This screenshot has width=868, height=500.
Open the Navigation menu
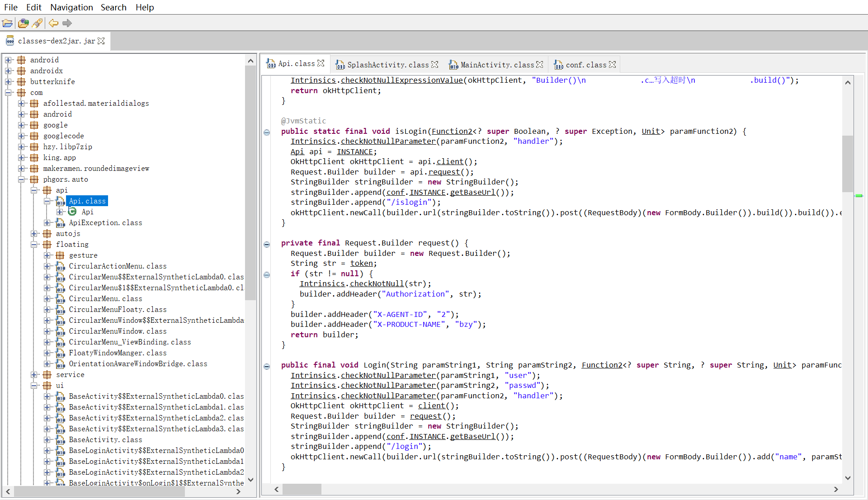(x=71, y=7)
